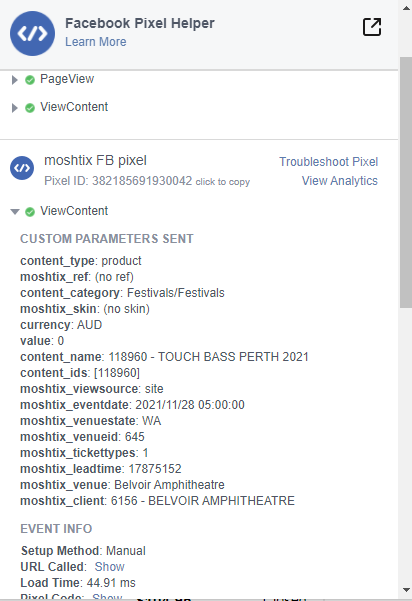This screenshot has height=601, width=412.
Task: Open the Learn More link
Action: [x=95, y=41]
